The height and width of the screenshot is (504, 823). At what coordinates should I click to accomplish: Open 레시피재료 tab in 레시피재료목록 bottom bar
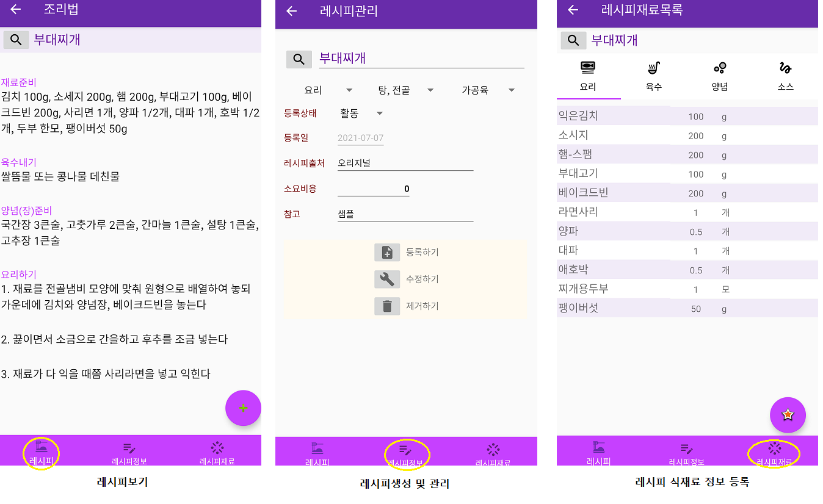click(x=775, y=453)
